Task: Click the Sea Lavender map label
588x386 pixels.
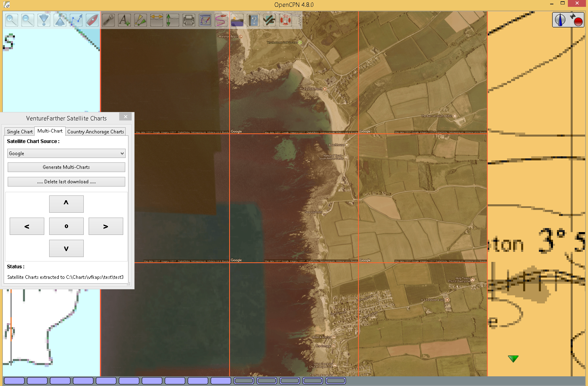Action: click(314, 212)
